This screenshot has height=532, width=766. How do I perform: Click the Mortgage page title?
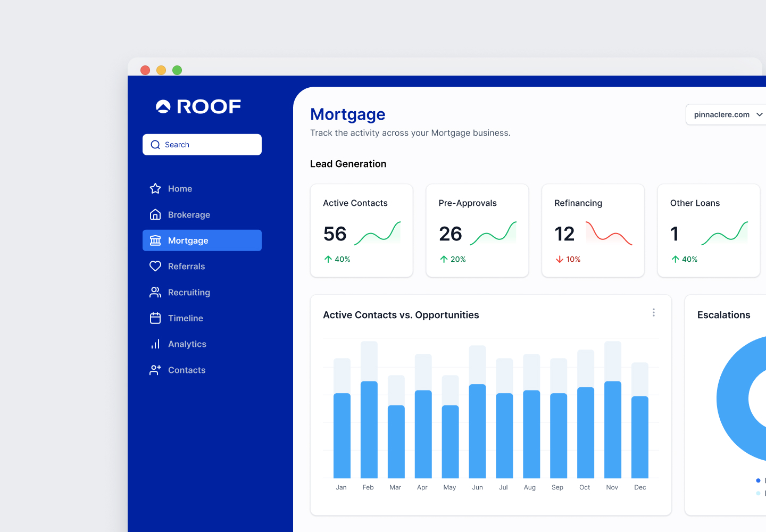[348, 114]
